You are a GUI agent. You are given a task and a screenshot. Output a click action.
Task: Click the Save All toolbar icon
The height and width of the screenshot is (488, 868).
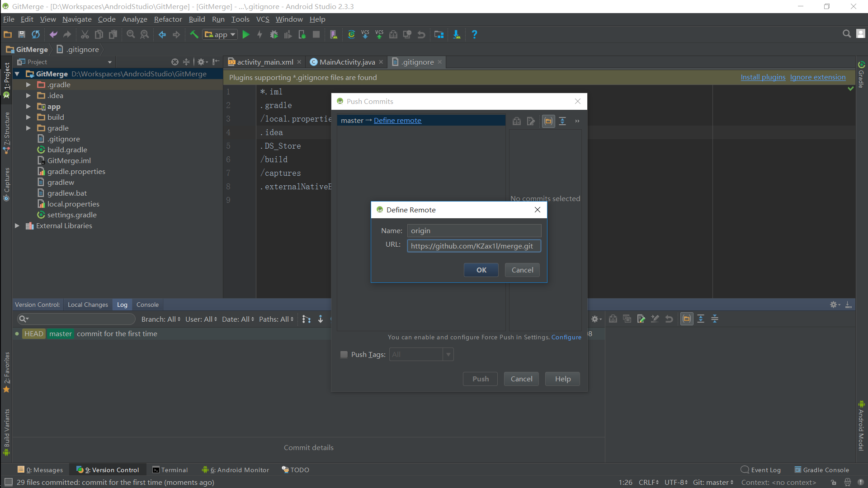21,34
